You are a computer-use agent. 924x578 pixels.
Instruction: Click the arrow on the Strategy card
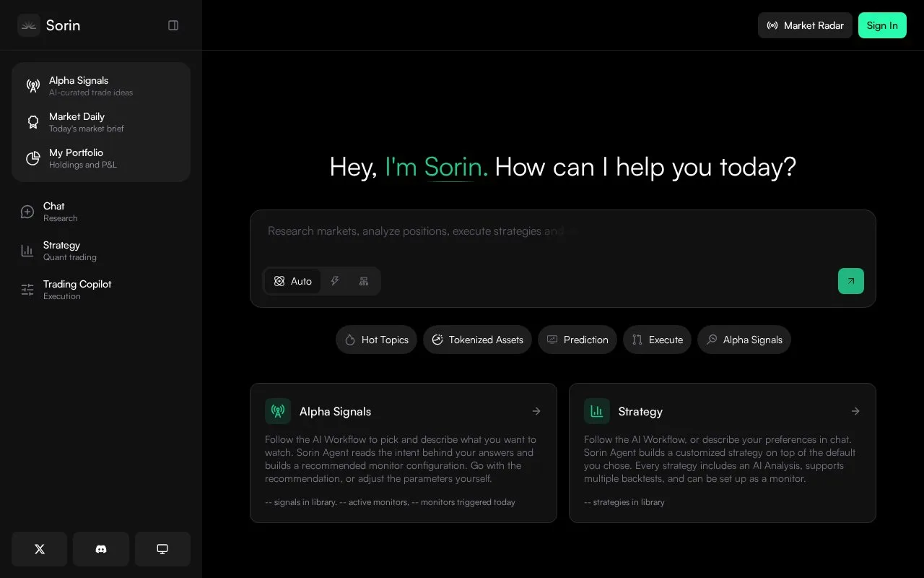pyautogui.click(x=855, y=411)
